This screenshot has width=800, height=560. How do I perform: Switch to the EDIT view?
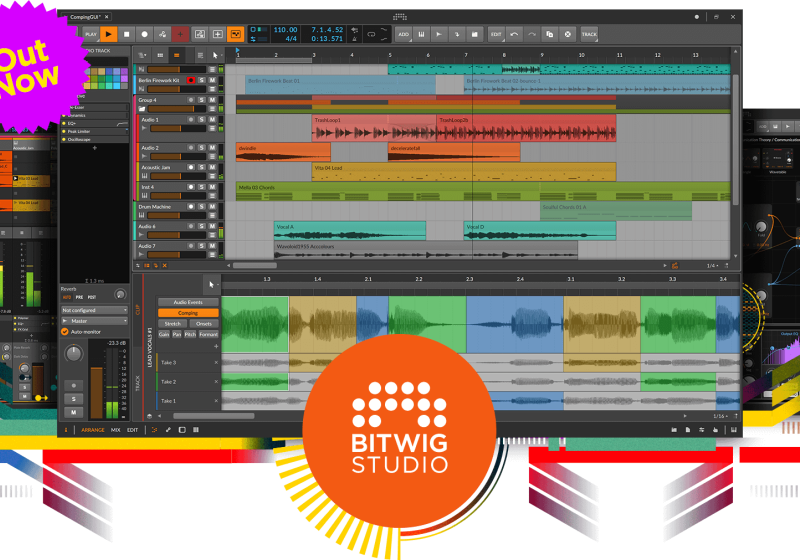coord(133,430)
